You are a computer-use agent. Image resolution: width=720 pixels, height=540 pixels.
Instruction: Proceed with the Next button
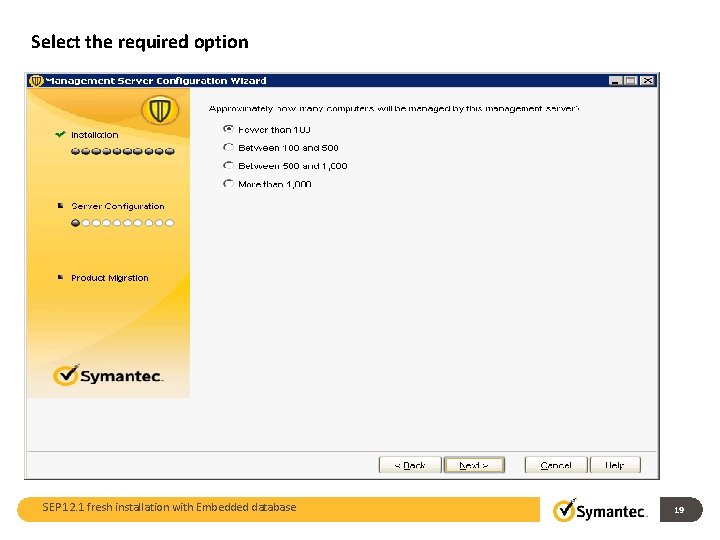474,465
